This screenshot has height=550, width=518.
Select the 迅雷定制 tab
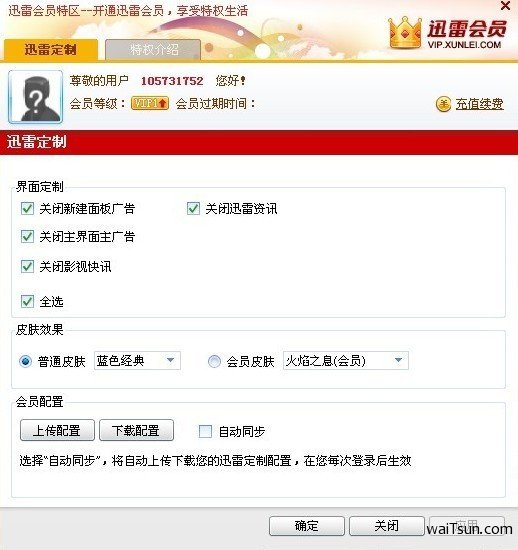click(51, 49)
